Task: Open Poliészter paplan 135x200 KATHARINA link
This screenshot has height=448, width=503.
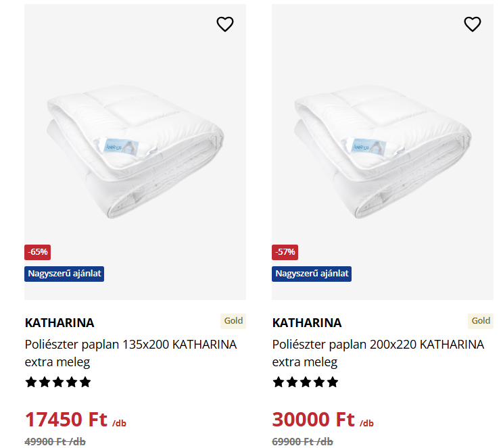Action: pos(130,353)
